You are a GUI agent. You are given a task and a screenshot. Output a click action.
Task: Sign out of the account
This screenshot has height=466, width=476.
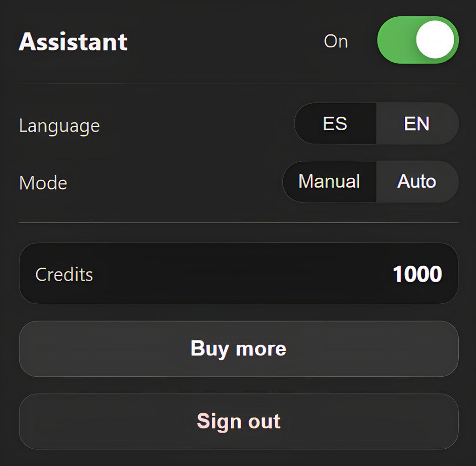click(x=238, y=421)
